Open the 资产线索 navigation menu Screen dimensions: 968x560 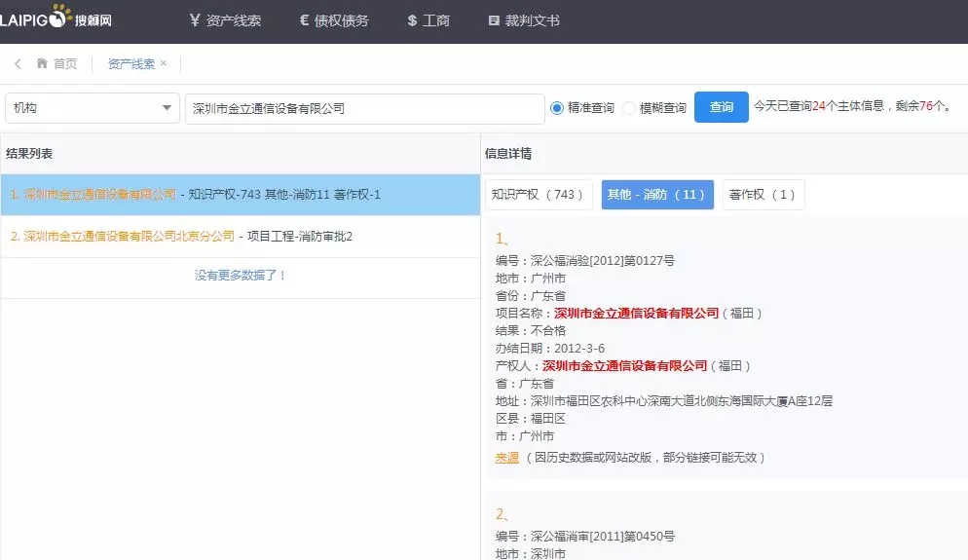(225, 21)
